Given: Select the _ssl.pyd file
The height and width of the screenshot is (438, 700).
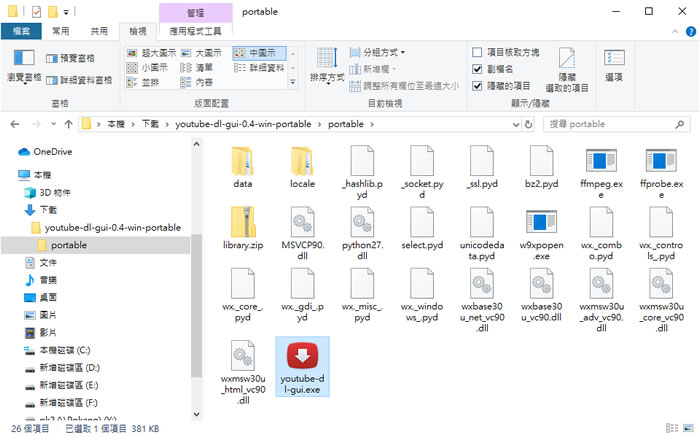Looking at the screenshot, I should tap(482, 167).
